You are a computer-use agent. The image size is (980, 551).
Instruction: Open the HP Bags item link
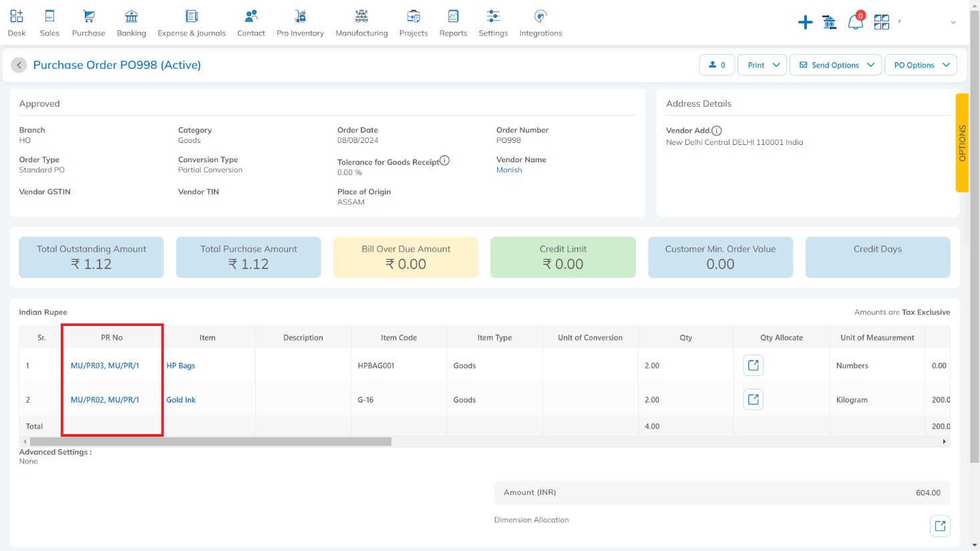180,365
